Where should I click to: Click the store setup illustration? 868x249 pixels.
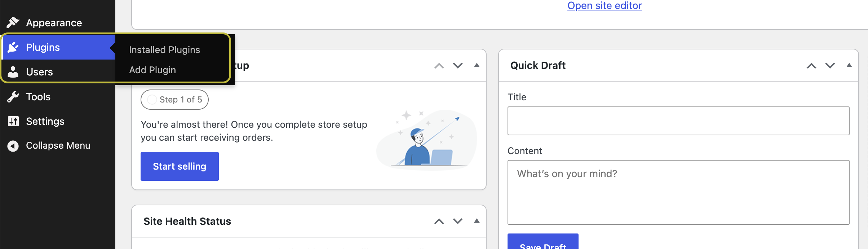coord(427,140)
